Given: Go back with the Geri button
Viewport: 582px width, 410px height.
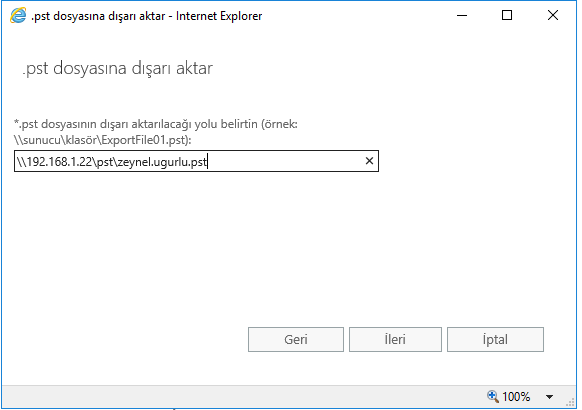Looking at the screenshot, I should pyautogui.click(x=296, y=340).
